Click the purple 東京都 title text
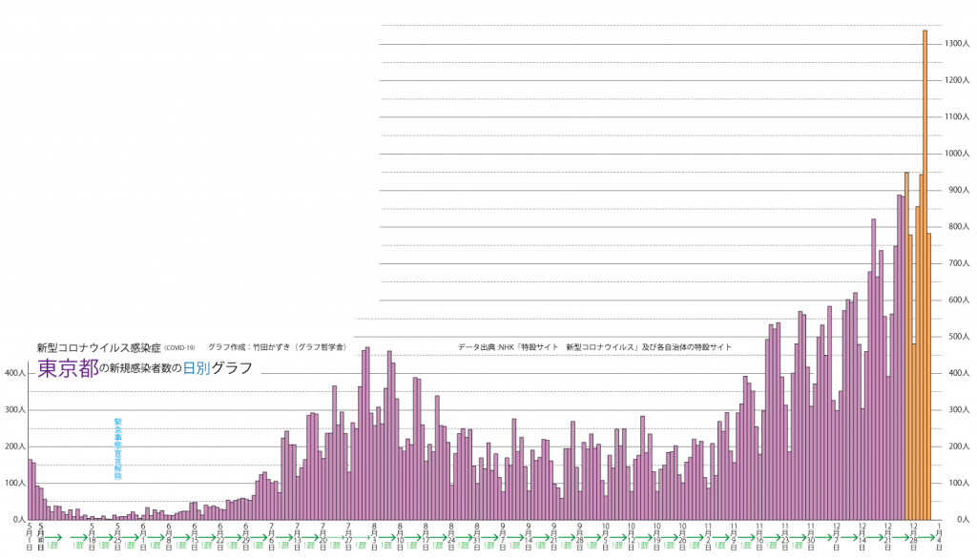Image resolution: width=977 pixels, height=560 pixels. 67,369
